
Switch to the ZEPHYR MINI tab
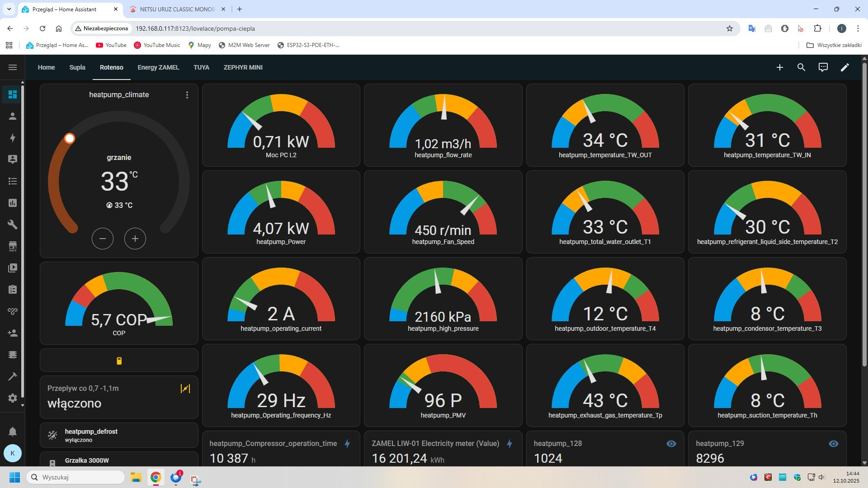(243, 67)
